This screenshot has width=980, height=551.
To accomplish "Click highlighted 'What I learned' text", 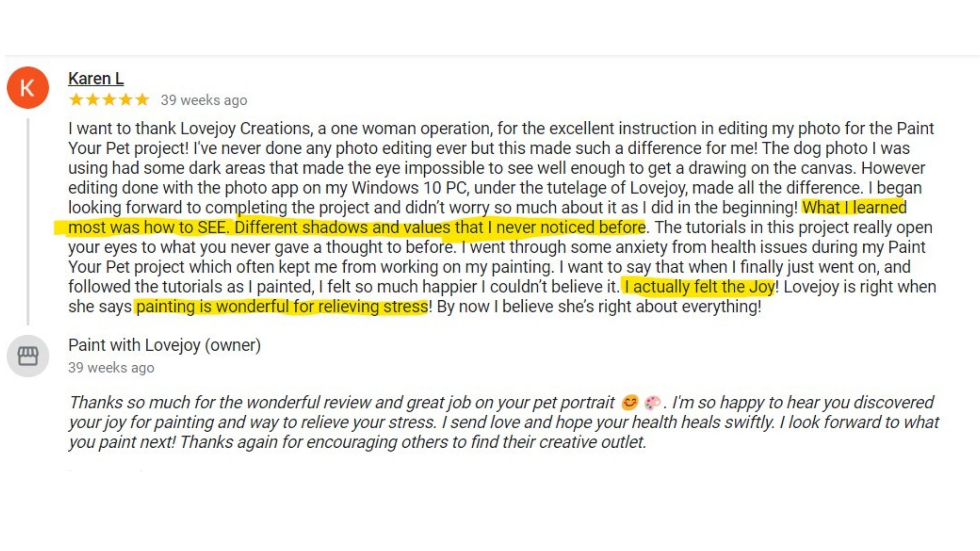I will tap(854, 207).
